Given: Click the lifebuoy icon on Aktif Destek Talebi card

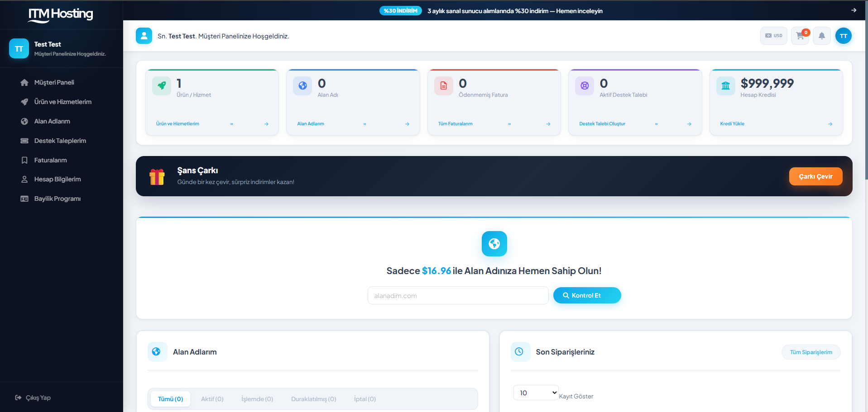Looking at the screenshot, I should 585,86.
